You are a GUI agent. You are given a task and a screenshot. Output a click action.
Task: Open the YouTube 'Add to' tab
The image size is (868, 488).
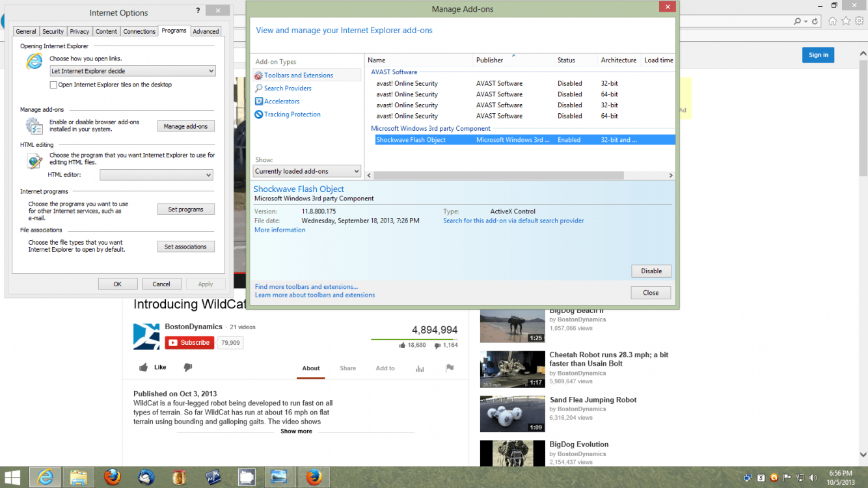[x=385, y=368]
